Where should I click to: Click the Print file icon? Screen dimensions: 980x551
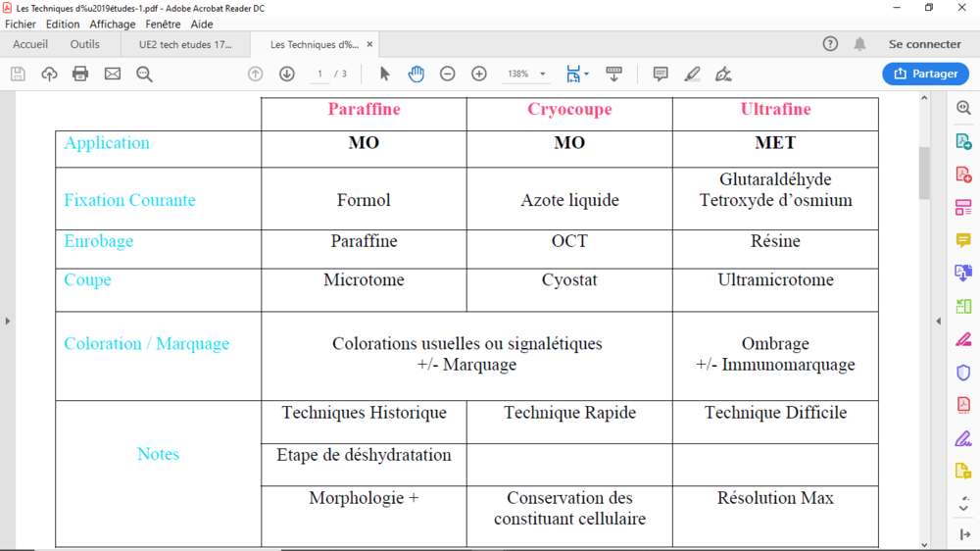(x=80, y=74)
